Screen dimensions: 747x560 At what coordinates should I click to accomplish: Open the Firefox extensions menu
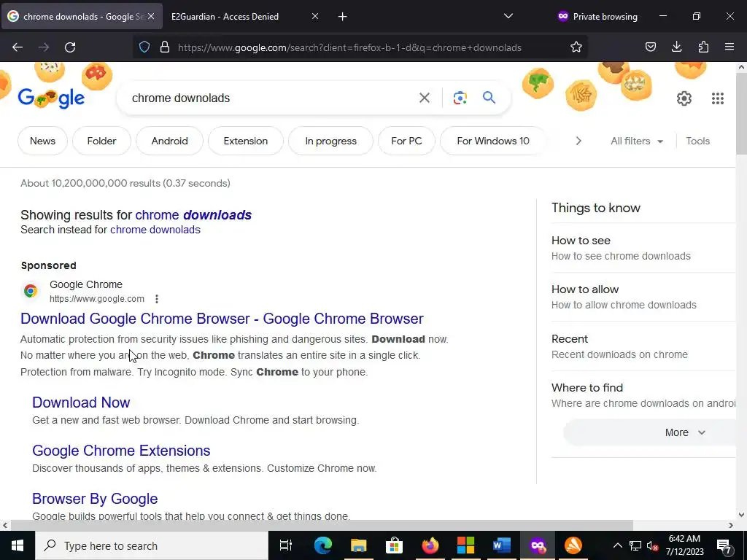coord(703,47)
